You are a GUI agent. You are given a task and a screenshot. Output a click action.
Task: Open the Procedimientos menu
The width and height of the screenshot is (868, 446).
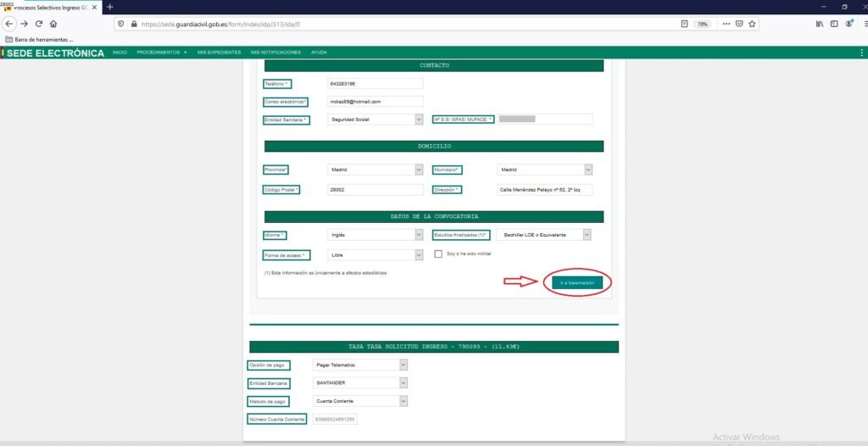point(161,53)
